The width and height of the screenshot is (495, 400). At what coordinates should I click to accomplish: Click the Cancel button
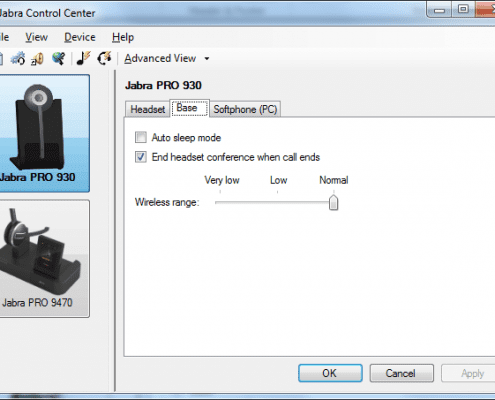pyautogui.click(x=401, y=373)
